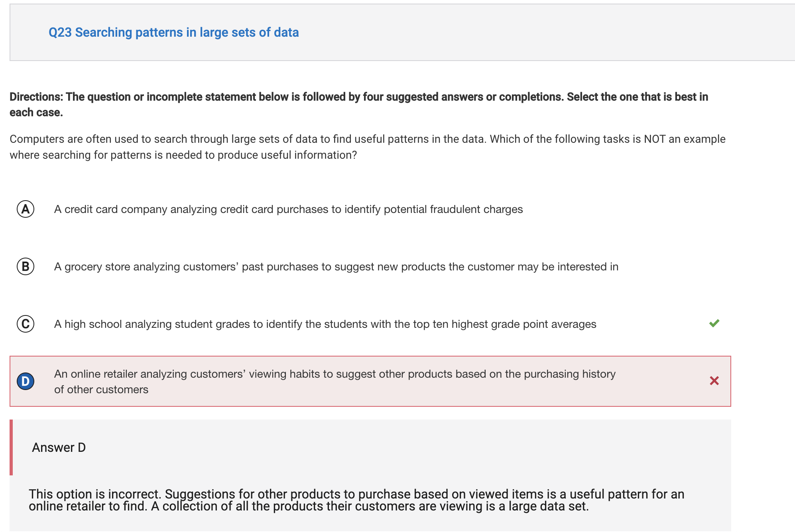
Task: Click the 'This option is incorrect' explanation text
Action: (356, 500)
